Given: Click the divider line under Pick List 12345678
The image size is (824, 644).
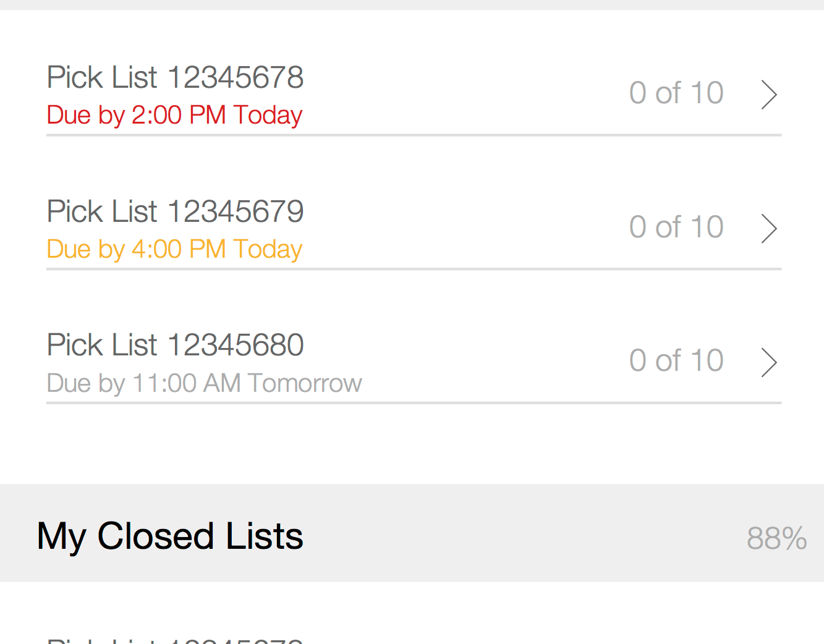Looking at the screenshot, I should tap(414, 135).
